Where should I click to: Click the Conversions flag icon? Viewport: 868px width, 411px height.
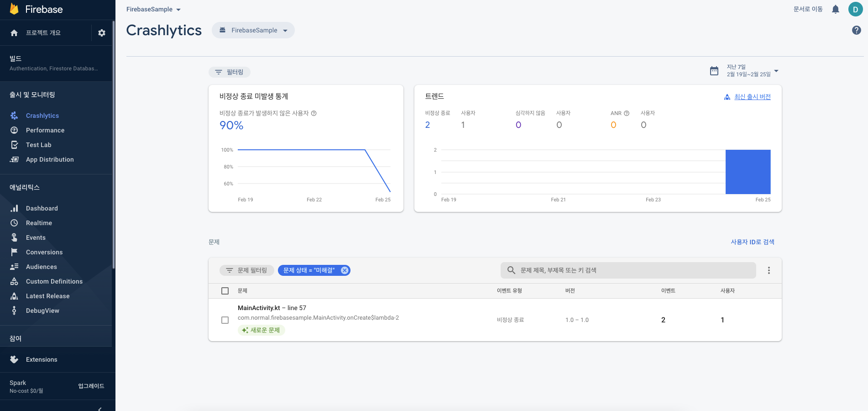click(x=14, y=252)
